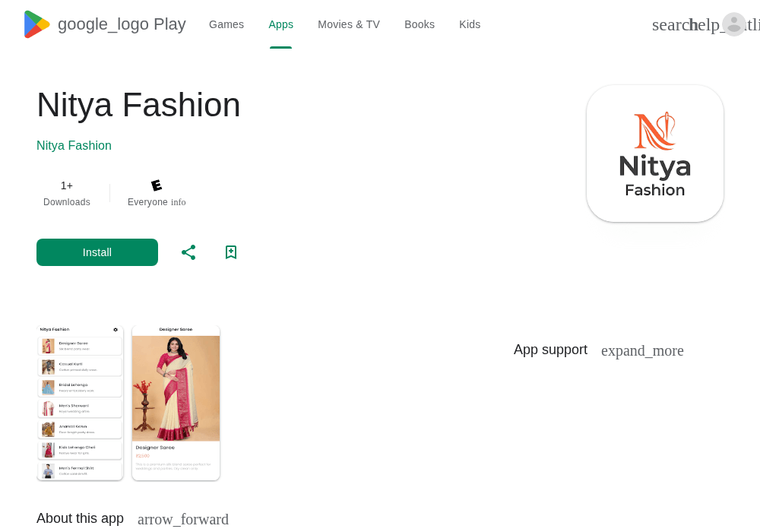760x532 pixels.
Task: Open About this app arrow
Action: 183,519
